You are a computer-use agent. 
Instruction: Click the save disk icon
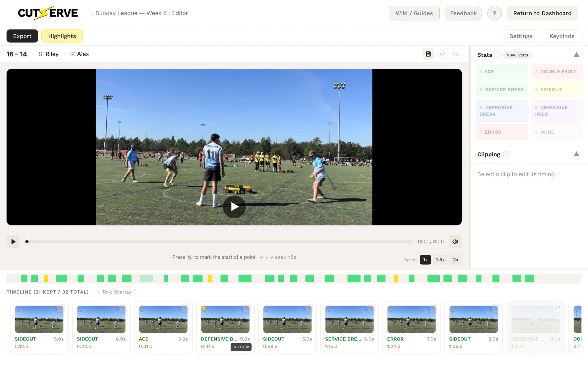428,54
